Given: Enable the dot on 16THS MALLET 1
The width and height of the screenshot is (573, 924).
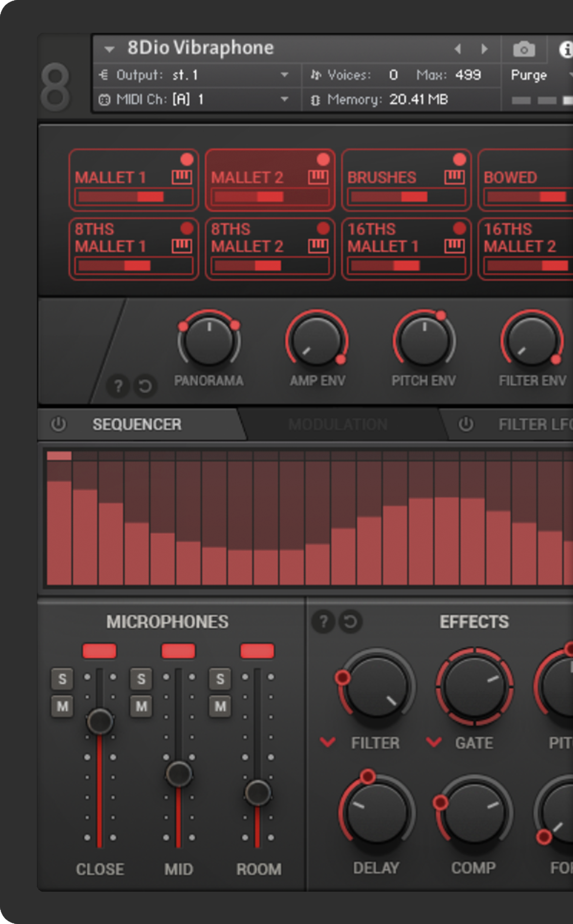Looking at the screenshot, I should [x=459, y=228].
